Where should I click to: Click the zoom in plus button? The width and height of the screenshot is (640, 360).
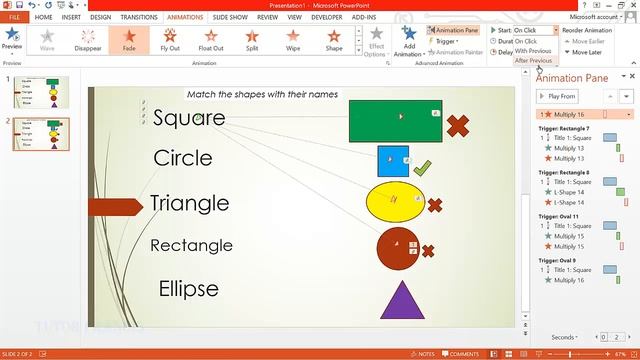(x=608, y=354)
